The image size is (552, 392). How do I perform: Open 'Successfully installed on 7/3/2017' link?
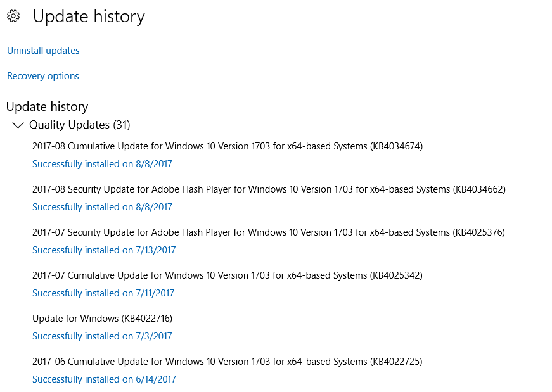point(102,336)
